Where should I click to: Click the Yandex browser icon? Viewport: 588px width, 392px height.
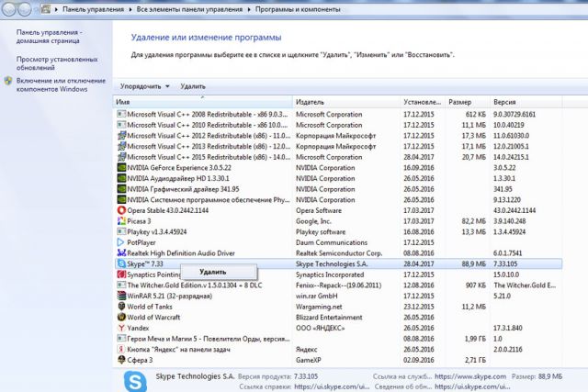coord(121,328)
